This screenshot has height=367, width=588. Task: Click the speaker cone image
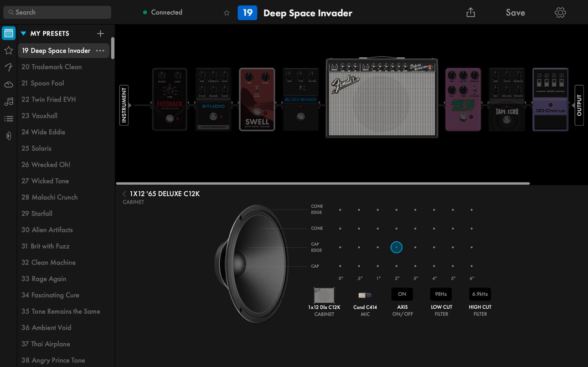[x=252, y=264]
